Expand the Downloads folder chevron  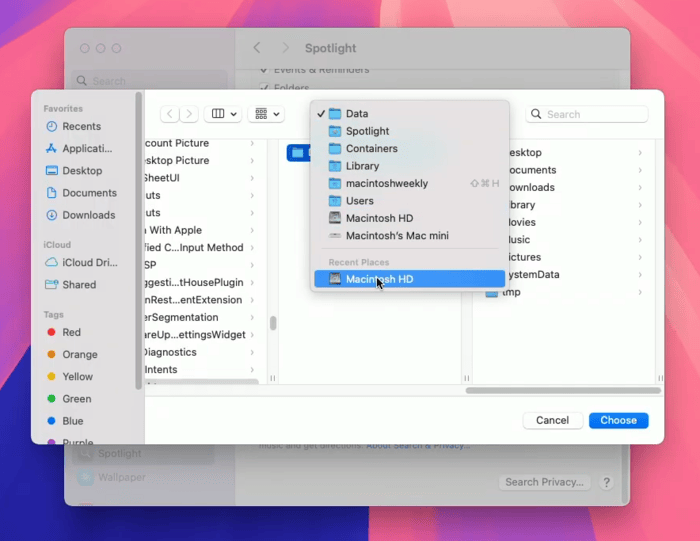pos(640,187)
